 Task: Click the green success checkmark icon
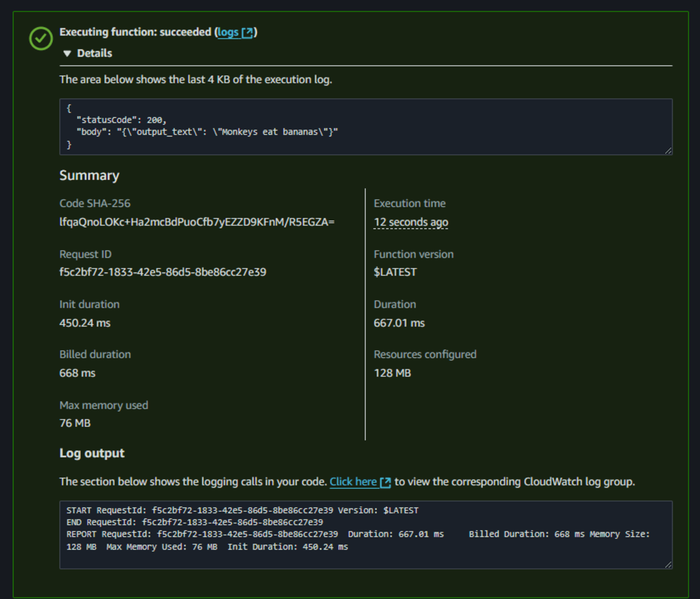tap(41, 38)
